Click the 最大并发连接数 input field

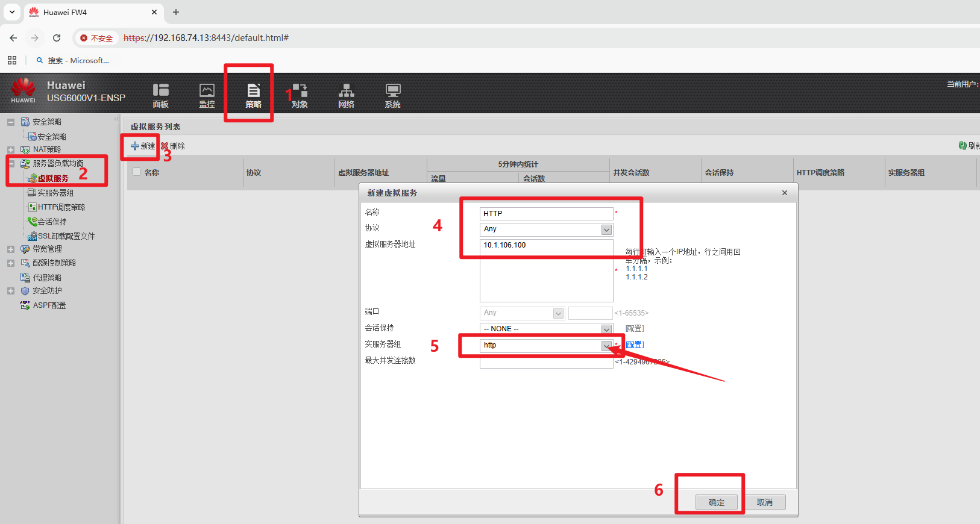546,362
